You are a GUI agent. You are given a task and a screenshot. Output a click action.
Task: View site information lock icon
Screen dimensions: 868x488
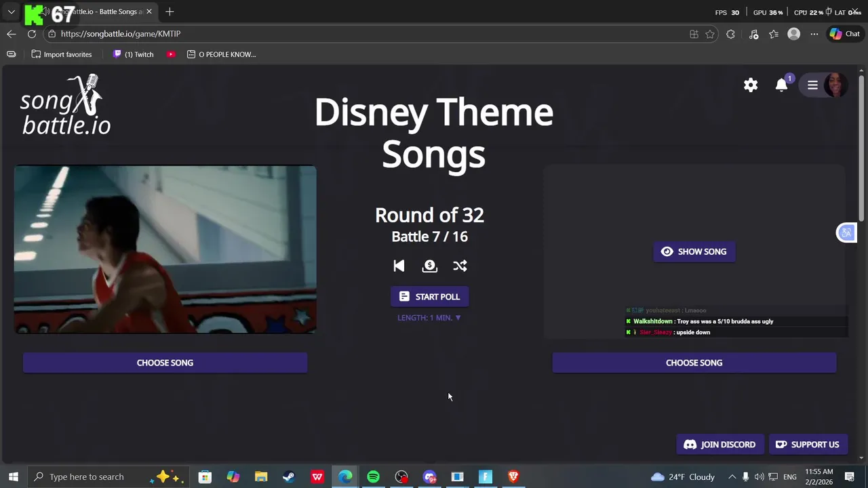pos(52,34)
